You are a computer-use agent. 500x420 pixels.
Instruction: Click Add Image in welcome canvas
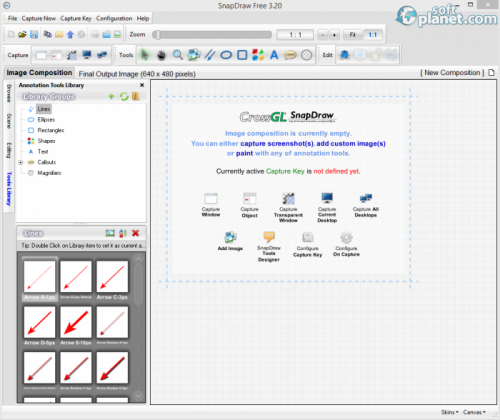point(230,241)
